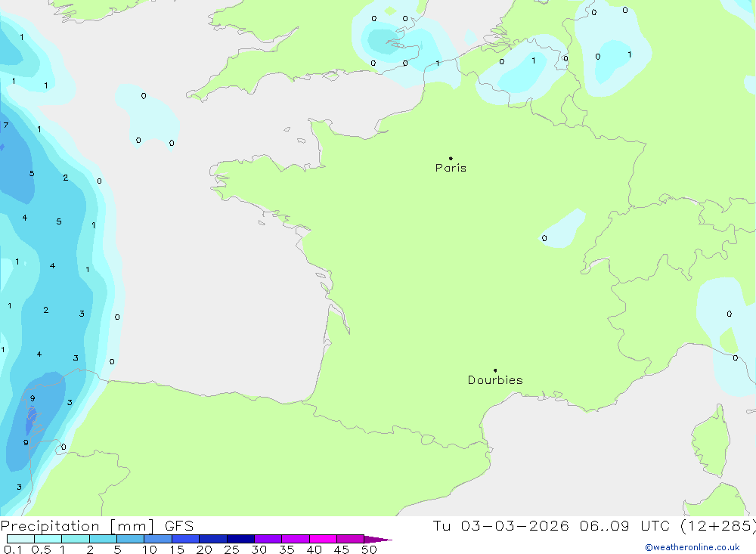Click the GFS model label
The height and width of the screenshot is (554, 756).
[179, 526]
